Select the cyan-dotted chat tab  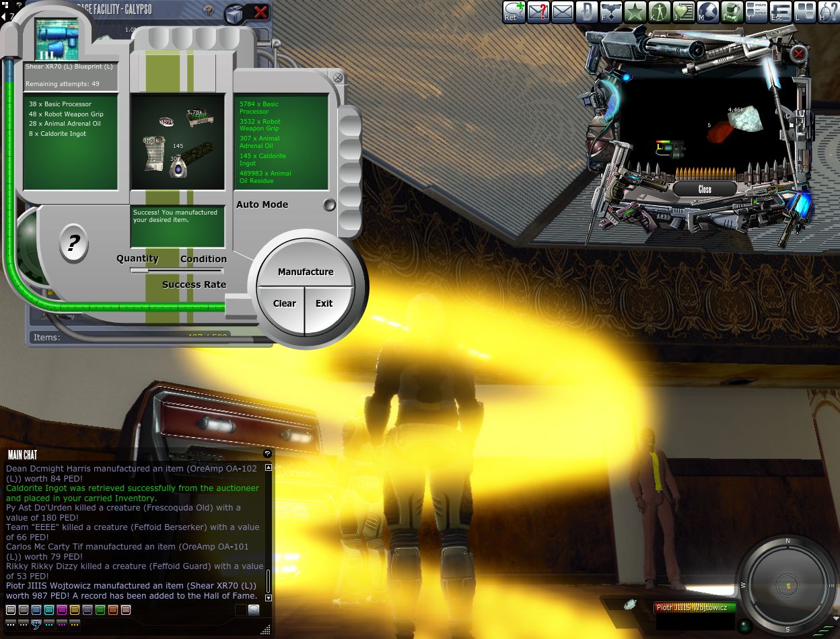pyautogui.click(x=49, y=624)
